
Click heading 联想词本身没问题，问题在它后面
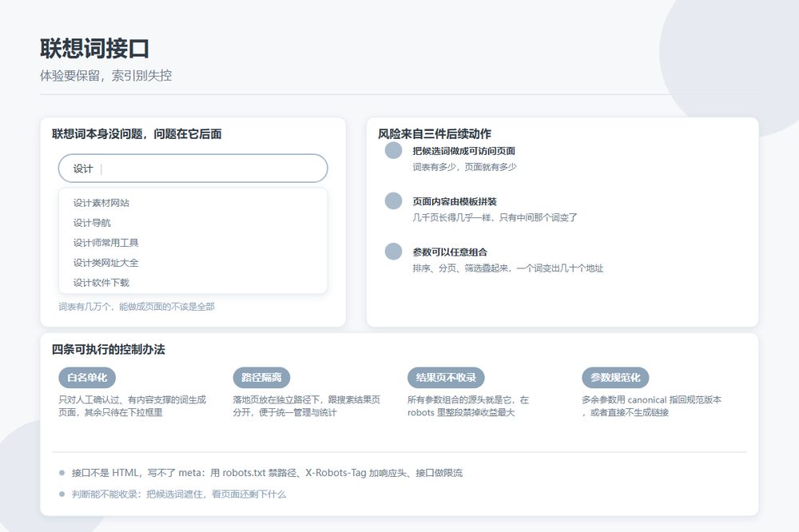pyautogui.click(x=137, y=134)
